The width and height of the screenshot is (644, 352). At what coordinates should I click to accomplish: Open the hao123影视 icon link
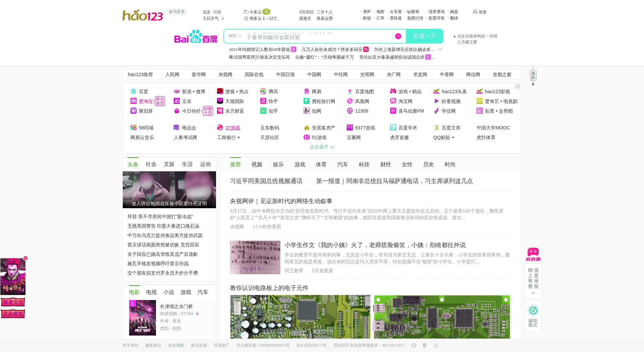(480, 92)
